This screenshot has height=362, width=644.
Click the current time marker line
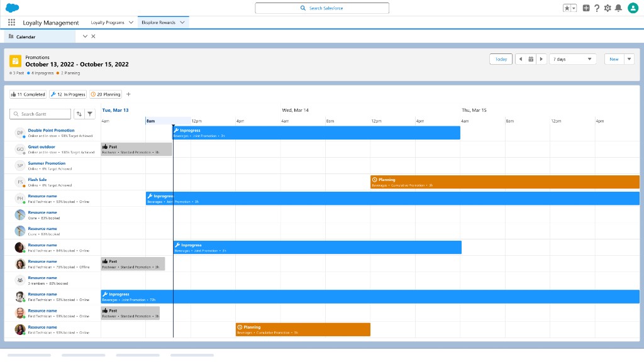pyautogui.click(x=174, y=231)
